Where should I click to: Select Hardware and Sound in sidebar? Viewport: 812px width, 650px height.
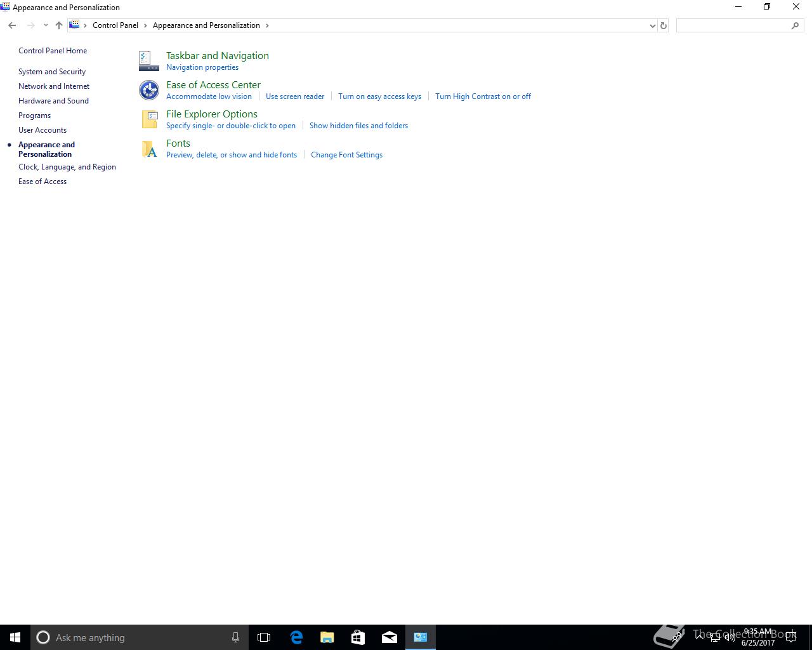(53, 101)
